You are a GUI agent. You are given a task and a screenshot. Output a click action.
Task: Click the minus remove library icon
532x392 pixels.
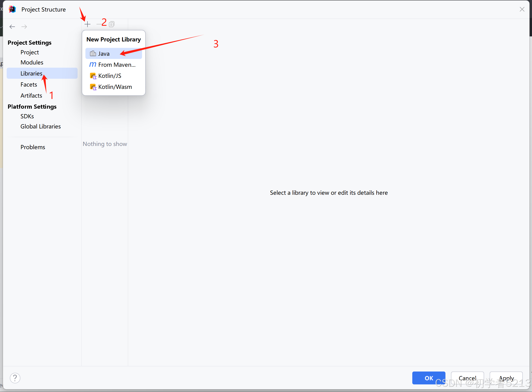point(99,24)
